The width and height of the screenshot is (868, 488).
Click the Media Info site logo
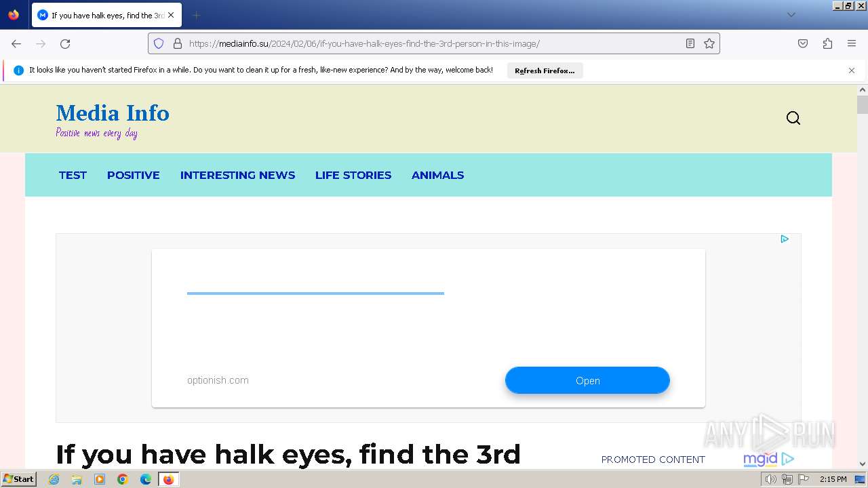point(113,113)
